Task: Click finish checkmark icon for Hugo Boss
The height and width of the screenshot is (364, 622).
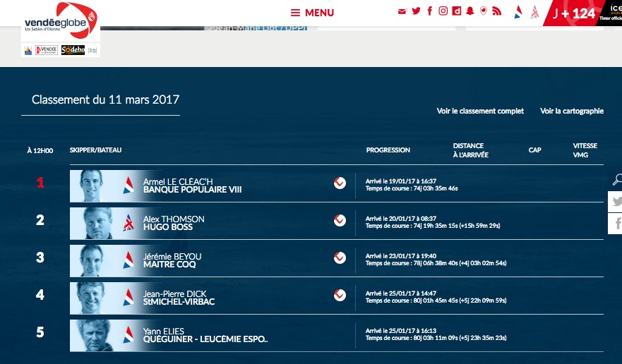Action: coord(340,220)
